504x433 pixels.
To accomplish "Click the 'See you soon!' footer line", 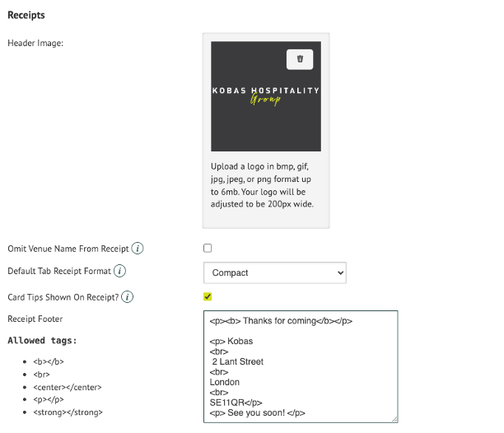I will pyautogui.click(x=257, y=412).
